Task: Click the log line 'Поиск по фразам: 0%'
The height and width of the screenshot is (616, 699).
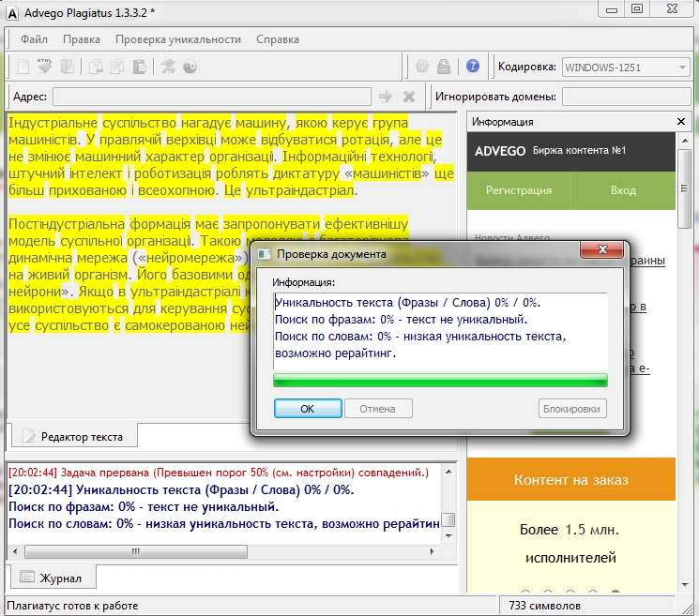Action: [144, 507]
